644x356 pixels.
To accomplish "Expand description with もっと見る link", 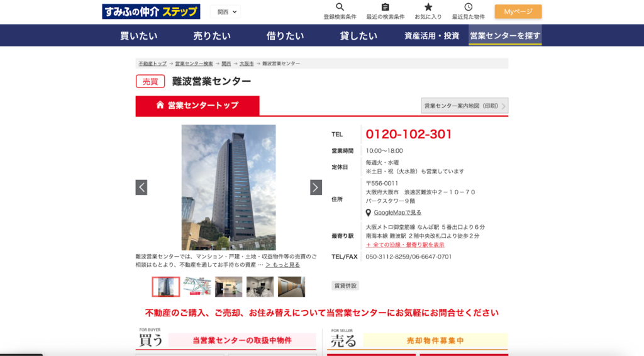I will (x=282, y=265).
